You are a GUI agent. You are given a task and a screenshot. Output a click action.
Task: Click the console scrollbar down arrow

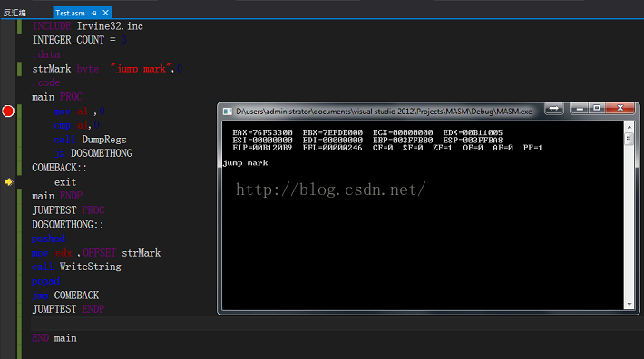[x=629, y=305]
